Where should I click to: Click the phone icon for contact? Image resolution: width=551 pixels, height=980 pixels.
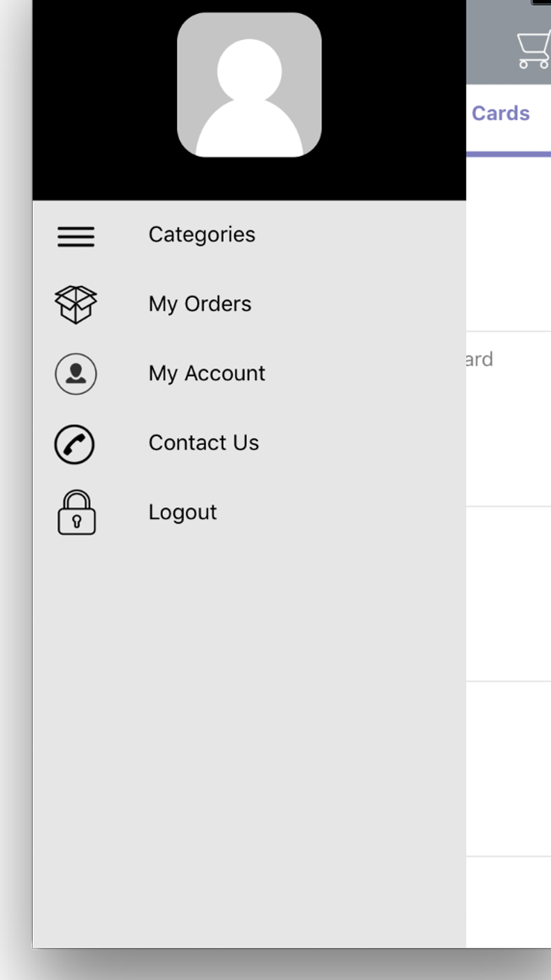[x=74, y=444]
